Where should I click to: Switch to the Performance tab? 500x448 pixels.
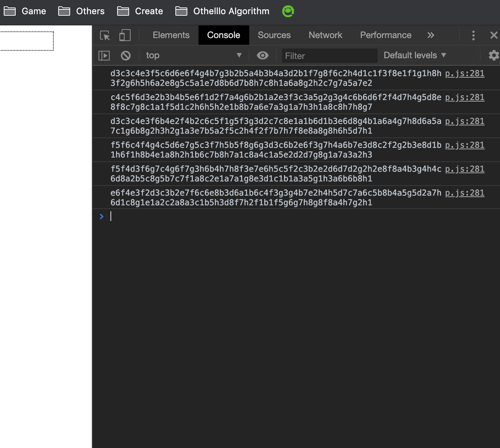pyautogui.click(x=386, y=35)
